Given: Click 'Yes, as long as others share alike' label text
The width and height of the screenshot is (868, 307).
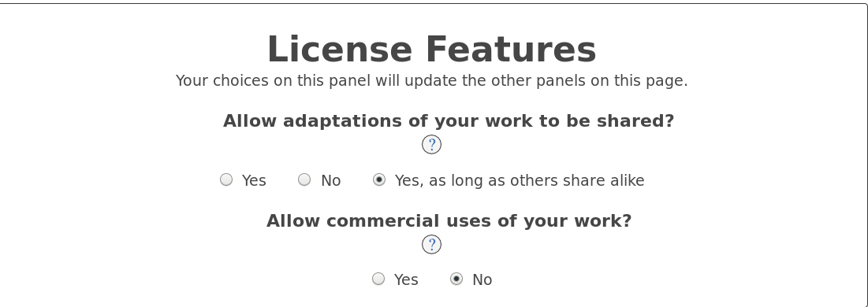Looking at the screenshot, I should [x=520, y=181].
